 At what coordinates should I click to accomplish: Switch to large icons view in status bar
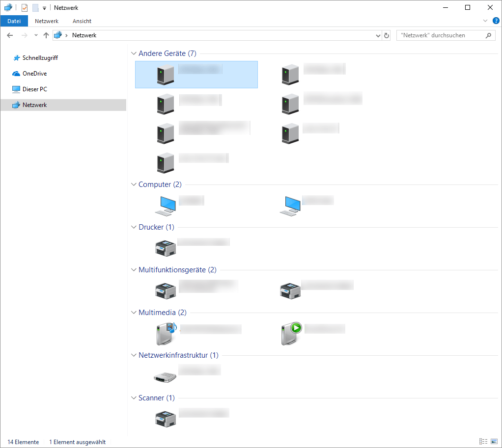click(494, 442)
